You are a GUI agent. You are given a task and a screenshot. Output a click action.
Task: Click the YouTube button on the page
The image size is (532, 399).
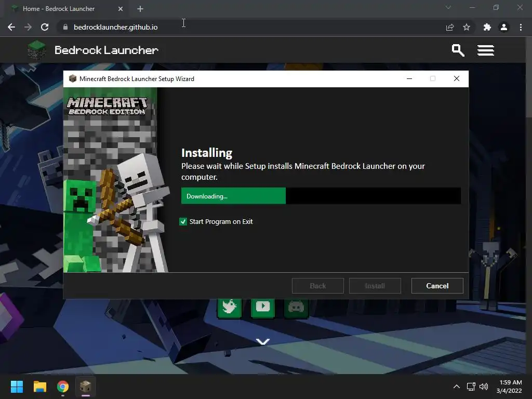262,308
